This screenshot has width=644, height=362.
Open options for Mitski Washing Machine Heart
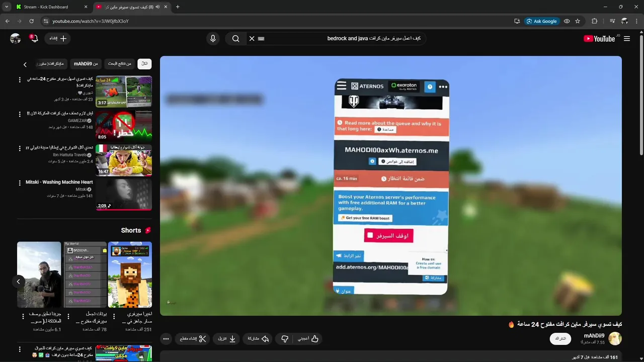(x=20, y=183)
